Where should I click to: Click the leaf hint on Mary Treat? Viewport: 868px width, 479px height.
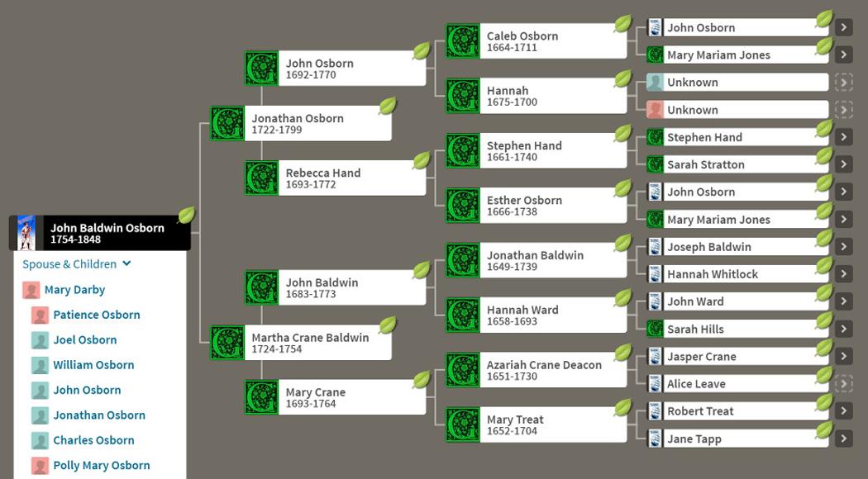622,407
